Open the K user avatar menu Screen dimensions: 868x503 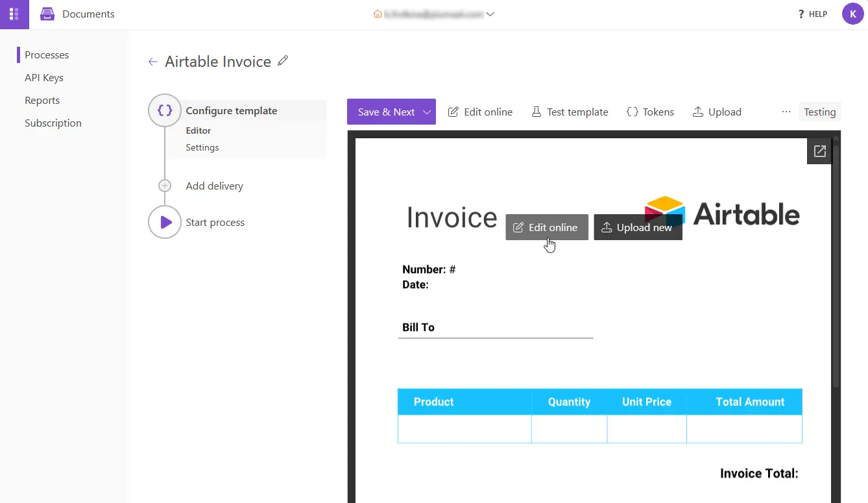(x=852, y=14)
